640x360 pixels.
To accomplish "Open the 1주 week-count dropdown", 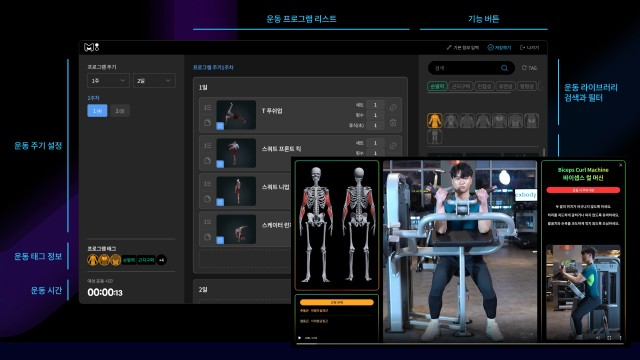I will (108, 81).
